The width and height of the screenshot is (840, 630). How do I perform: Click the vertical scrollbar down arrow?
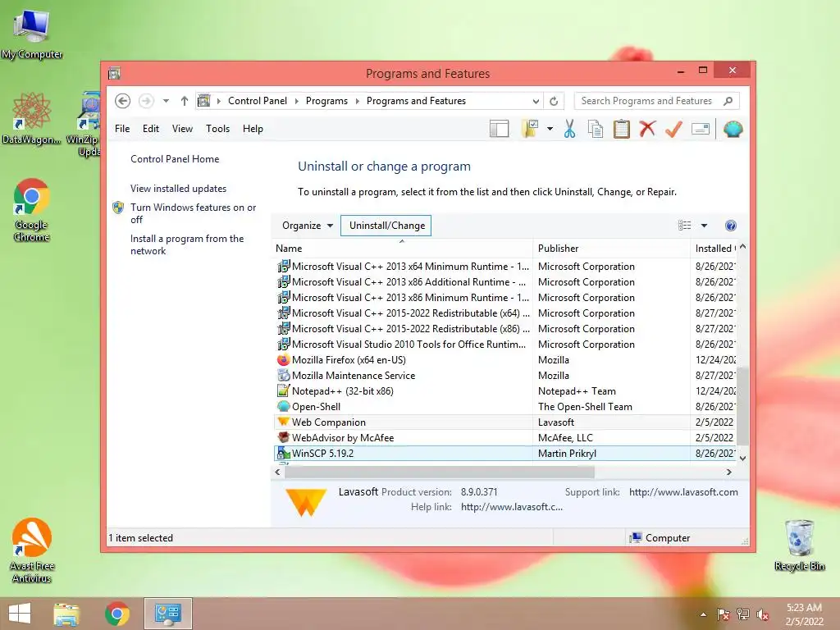pos(742,458)
